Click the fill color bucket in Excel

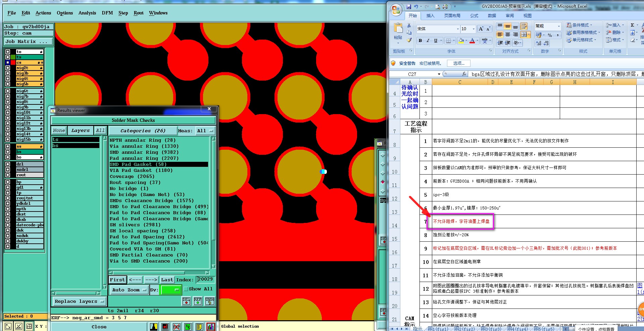point(461,41)
